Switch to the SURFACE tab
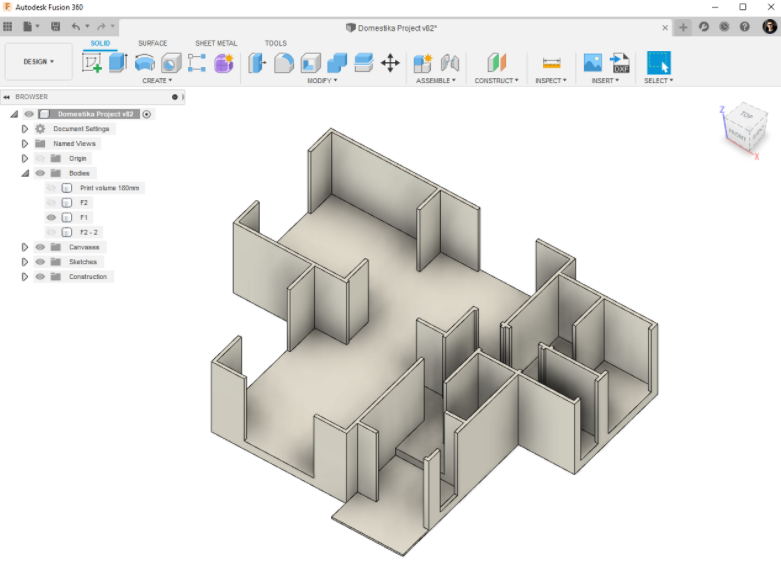The height and width of the screenshot is (565, 781). point(152,43)
